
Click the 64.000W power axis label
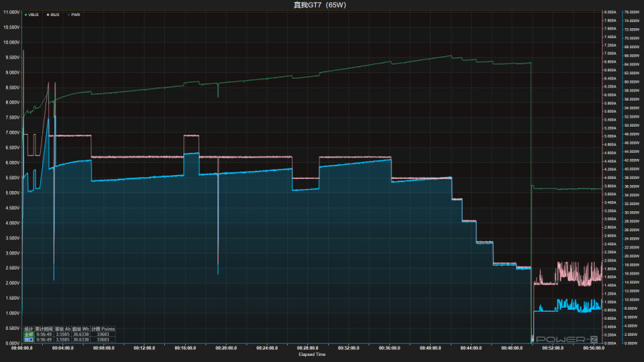coord(632,64)
